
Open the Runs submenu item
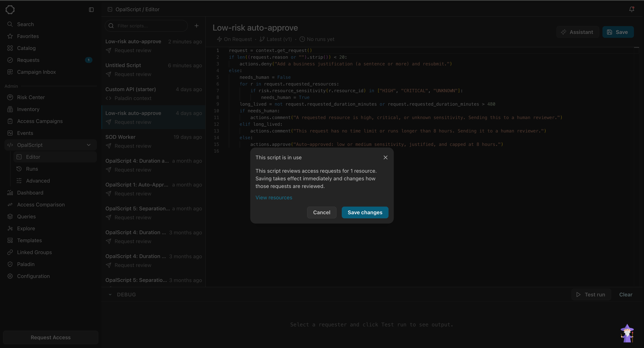coord(55,169)
